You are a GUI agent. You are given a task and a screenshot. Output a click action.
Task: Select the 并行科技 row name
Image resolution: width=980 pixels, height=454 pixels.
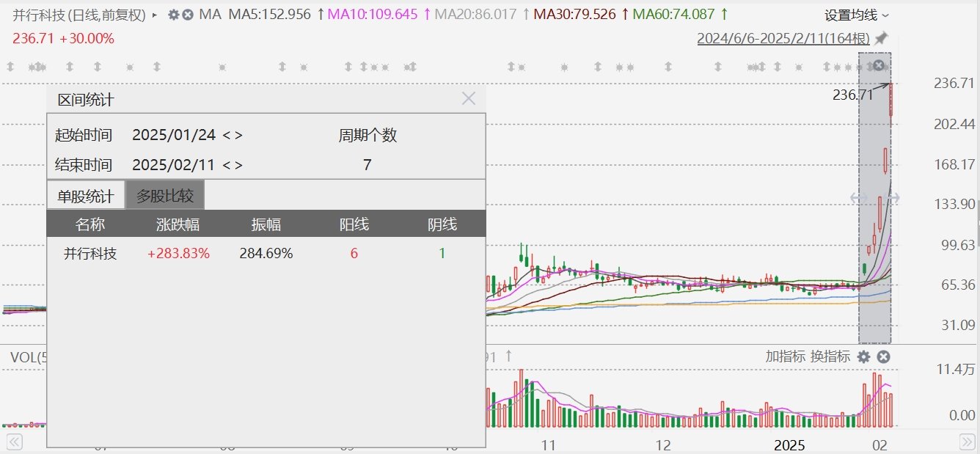coord(90,253)
